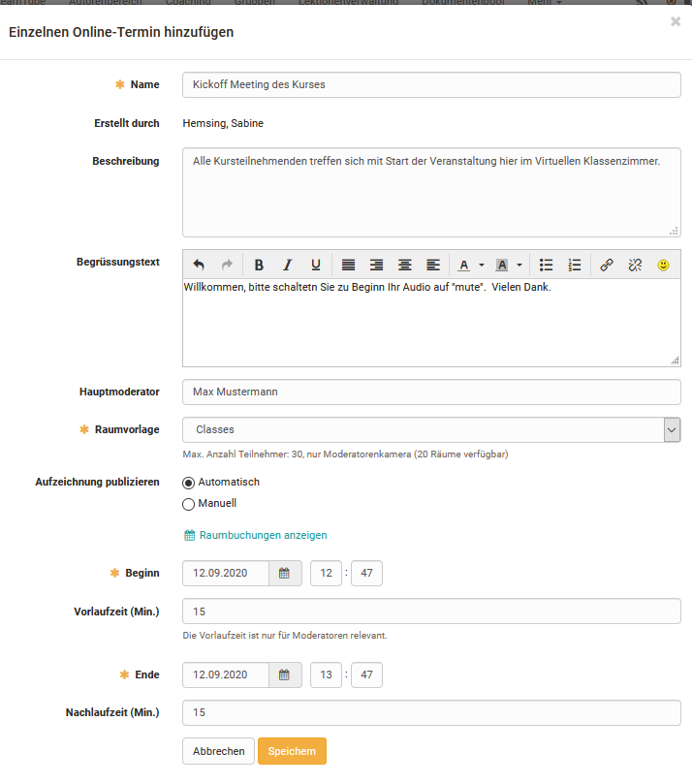
Task: Select the Manuell recording publish option
Action: click(189, 504)
